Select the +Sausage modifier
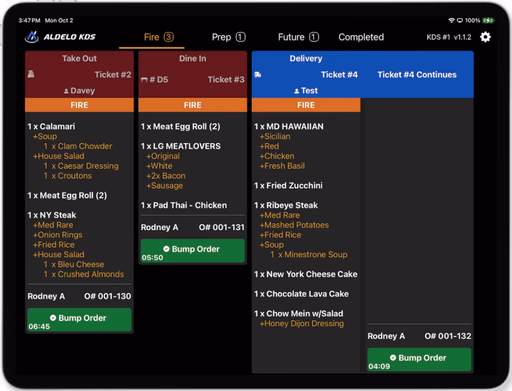This screenshot has height=391, width=512. click(165, 186)
